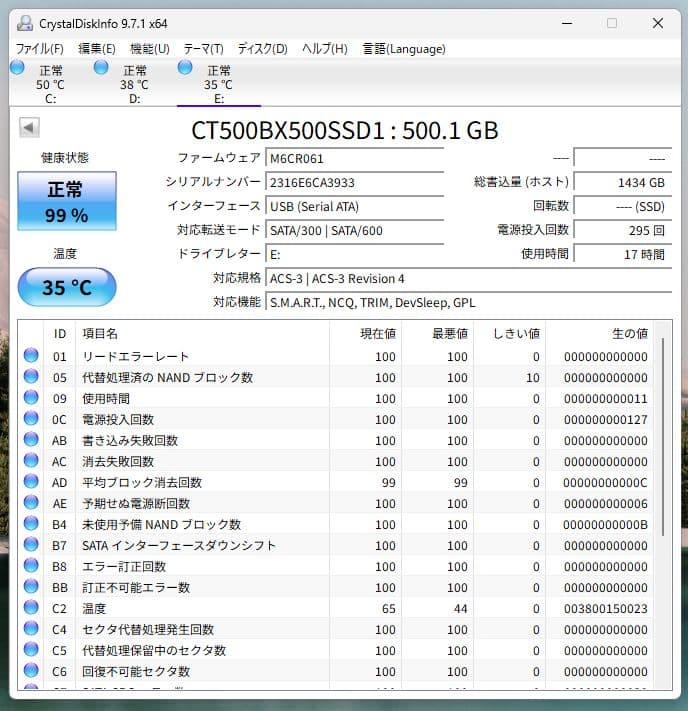Open the ヘルプ(H) menu
Viewport: 688px width, 711px height.
click(x=325, y=49)
